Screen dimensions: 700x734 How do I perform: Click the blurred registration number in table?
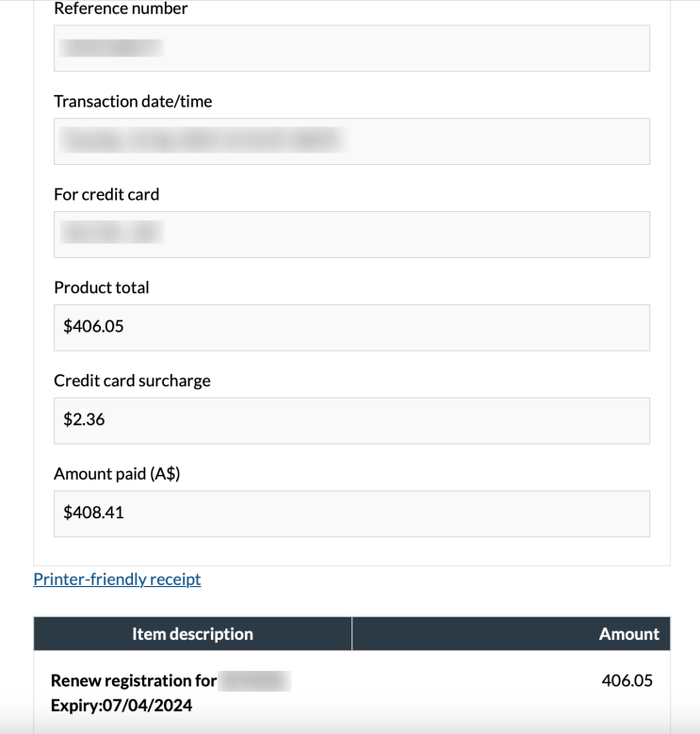tap(255, 681)
